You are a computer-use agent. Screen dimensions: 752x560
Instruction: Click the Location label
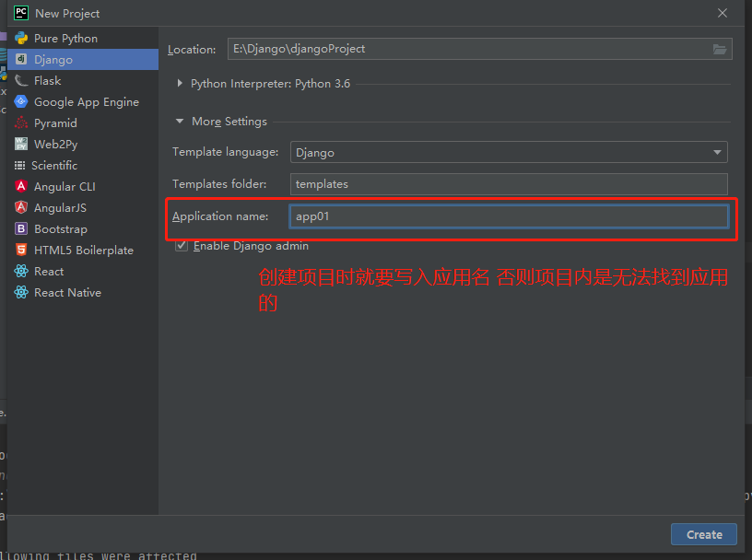(x=192, y=50)
